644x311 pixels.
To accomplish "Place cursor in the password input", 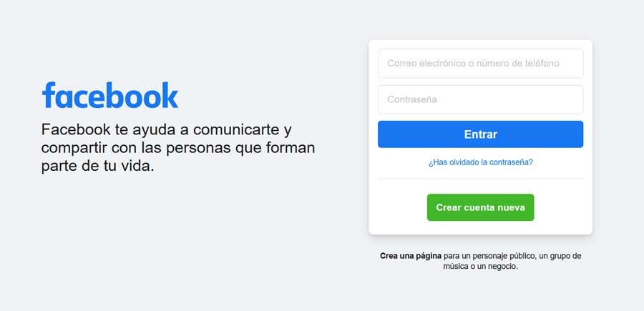I will pyautogui.click(x=480, y=99).
